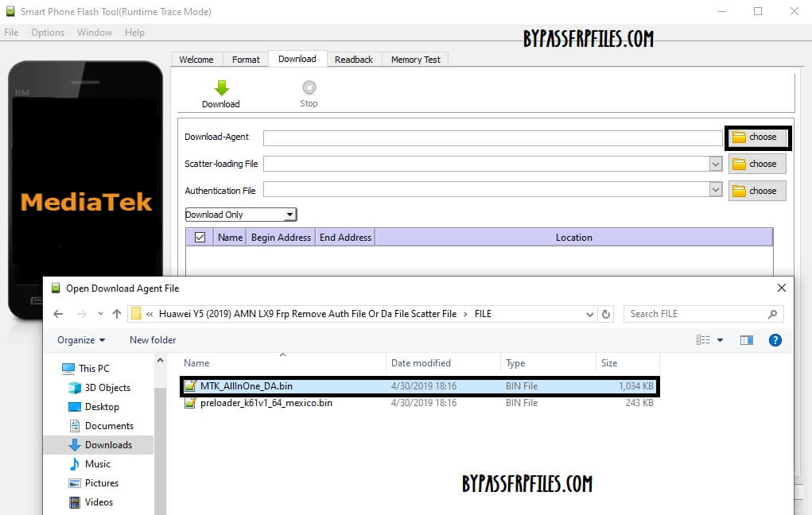Click the refresh icon beside address bar
The image size is (812, 515).
tap(607, 314)
